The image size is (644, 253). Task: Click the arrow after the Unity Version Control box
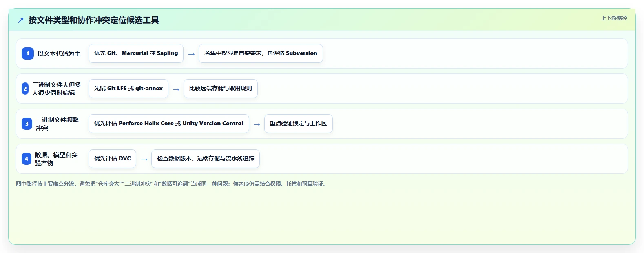coord(257,124)
